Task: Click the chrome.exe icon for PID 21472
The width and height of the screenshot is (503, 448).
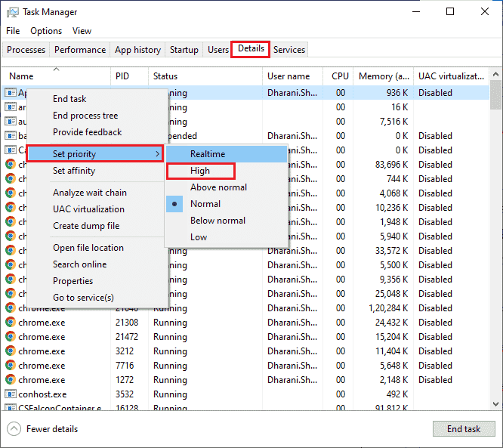Action: click(x=11, y=337)
